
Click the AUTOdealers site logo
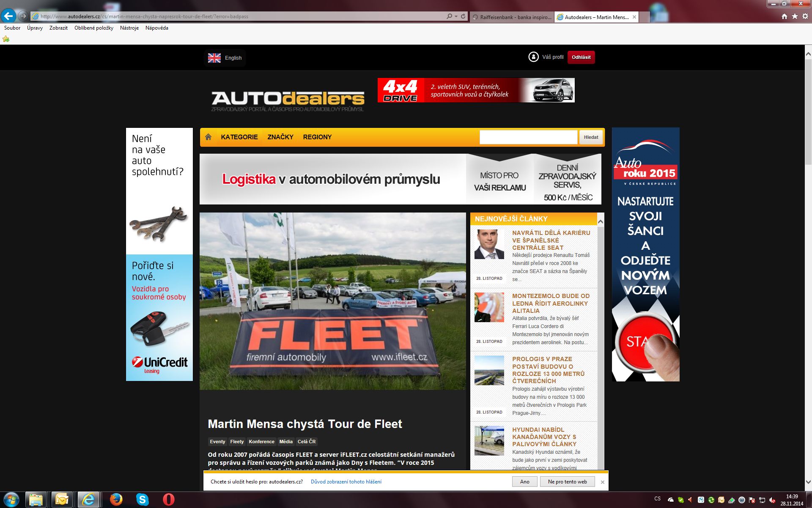pos(288,100)
